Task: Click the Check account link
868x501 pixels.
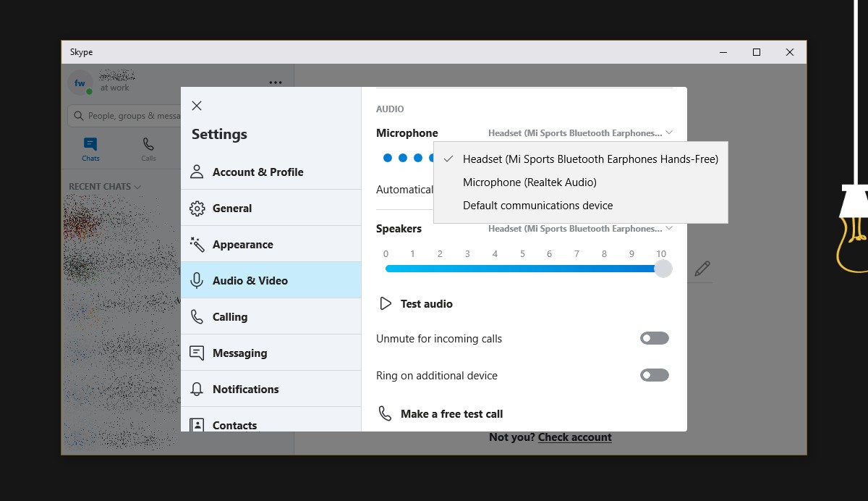Action: point(574,437)
